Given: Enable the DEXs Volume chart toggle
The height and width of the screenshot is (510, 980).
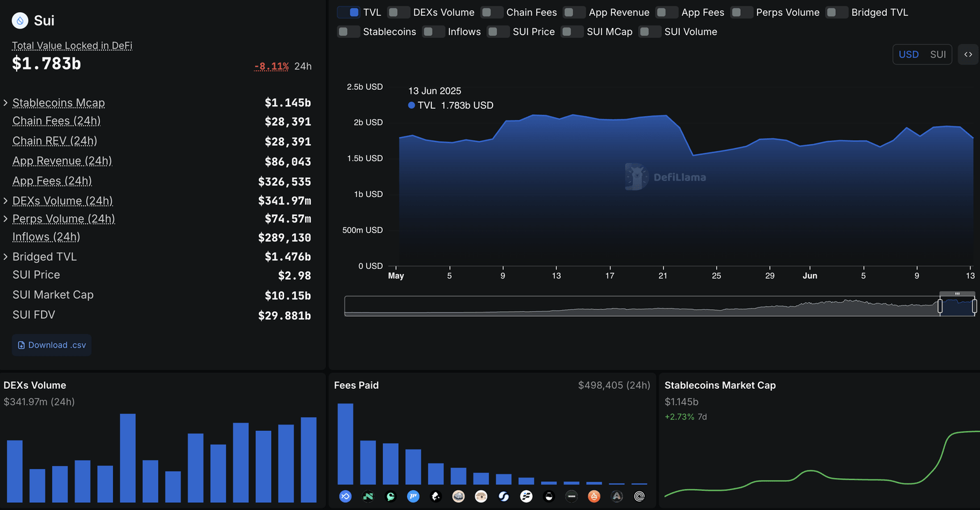Looking at the screenshot, I should [398, 13].
